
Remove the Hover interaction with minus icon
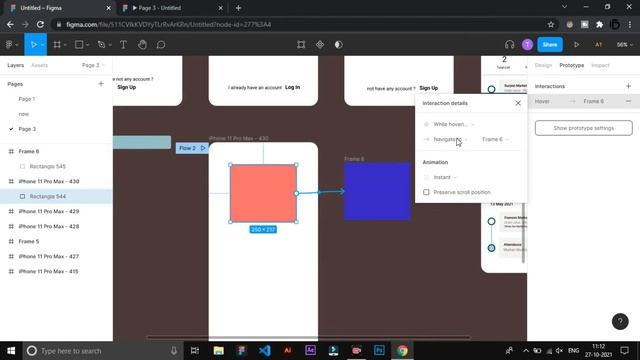628,101
